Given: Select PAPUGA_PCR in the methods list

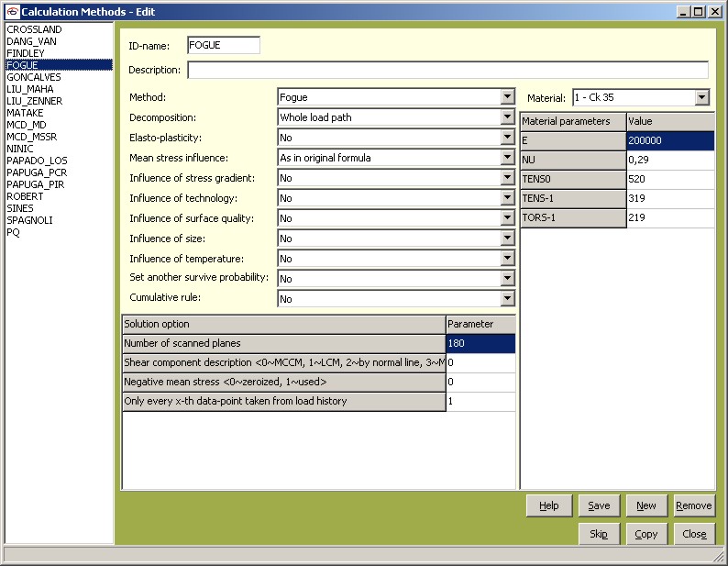Looking at the screenshot, I should pyautogui.click(x=59, y=172).
